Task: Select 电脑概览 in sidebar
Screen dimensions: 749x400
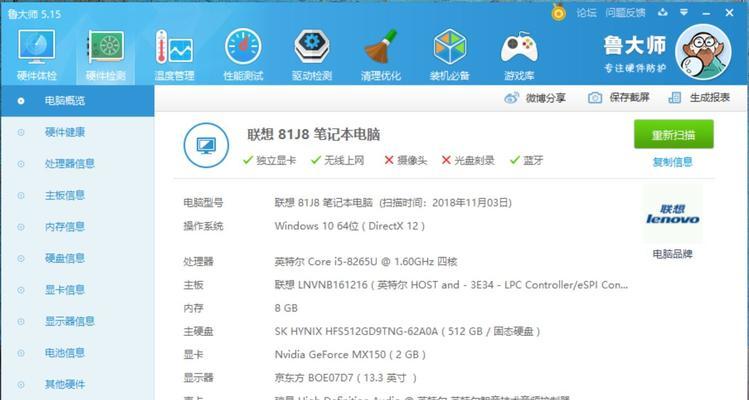Action: coord(77,101)
